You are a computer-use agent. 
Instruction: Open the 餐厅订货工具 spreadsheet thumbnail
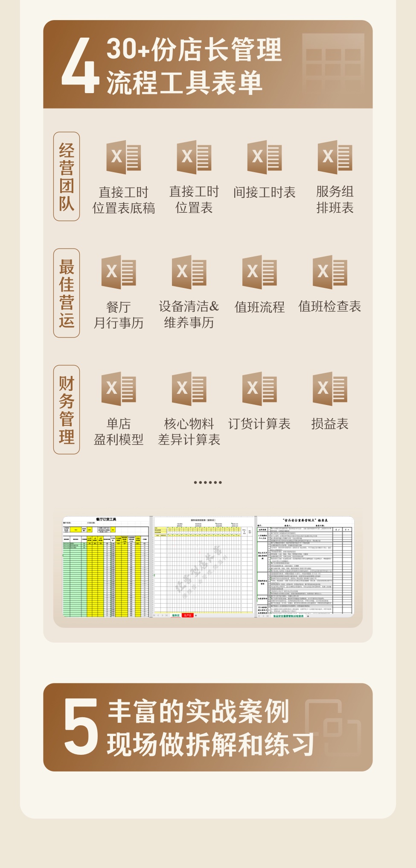pyautogui.click(x=107, y=567)
